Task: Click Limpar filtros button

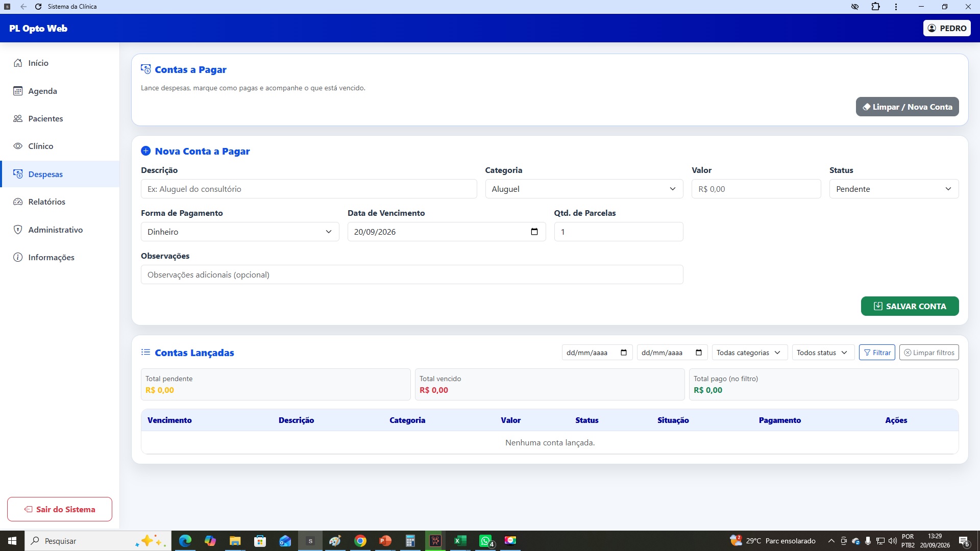Action: coord(929,353)
